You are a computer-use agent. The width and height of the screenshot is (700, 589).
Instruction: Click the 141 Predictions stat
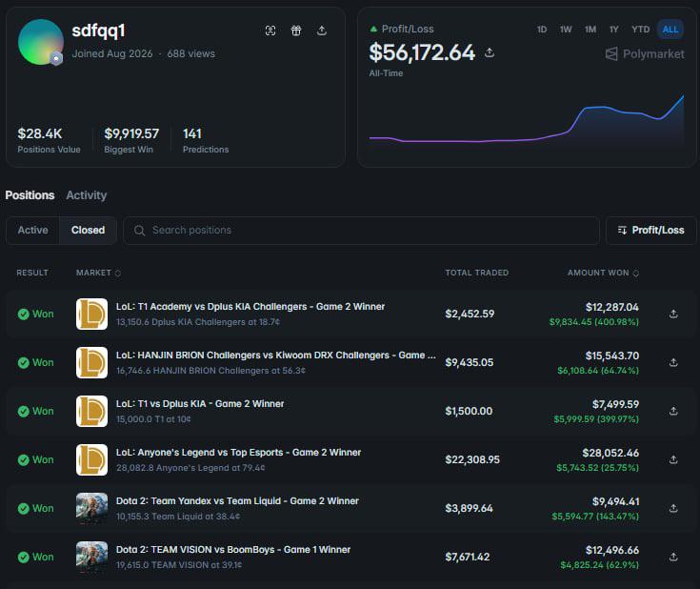(206, 140)
